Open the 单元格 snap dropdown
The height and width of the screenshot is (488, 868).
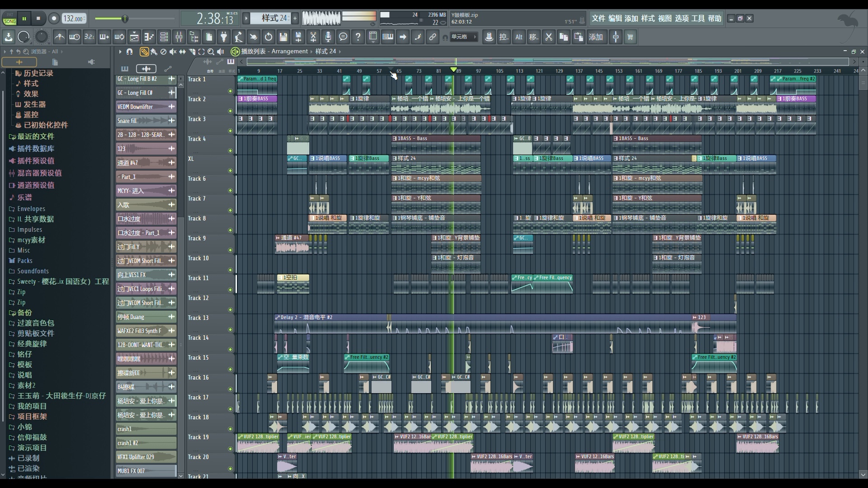point(463,37)
